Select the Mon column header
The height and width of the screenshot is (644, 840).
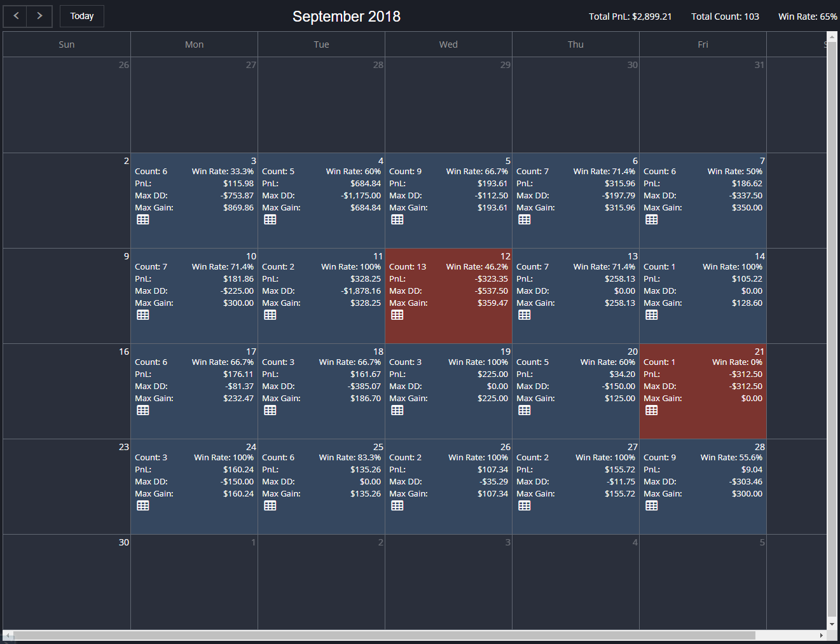(194, 45)
